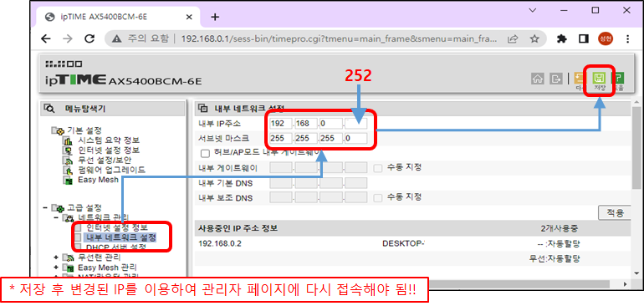
Task: Click the browser forward arrow
Action: [x=68, y=38]
